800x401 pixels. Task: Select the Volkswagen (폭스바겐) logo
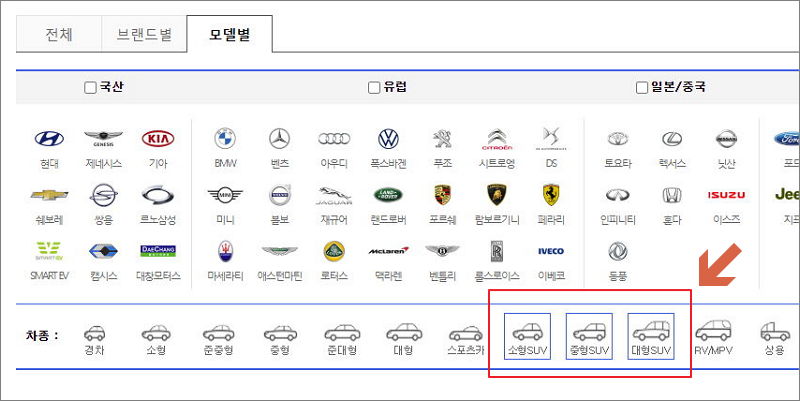pyautogui.click(x=388, y=139)
